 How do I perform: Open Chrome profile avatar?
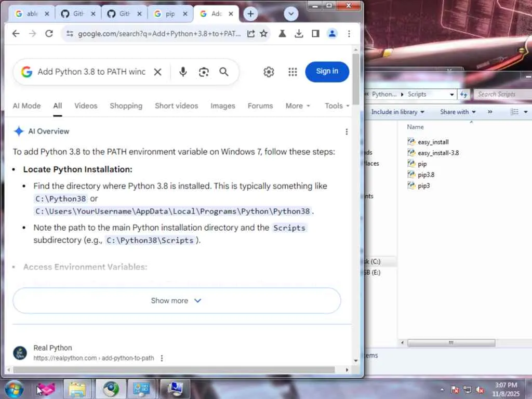pyautogui.click(x=332, y=34)
